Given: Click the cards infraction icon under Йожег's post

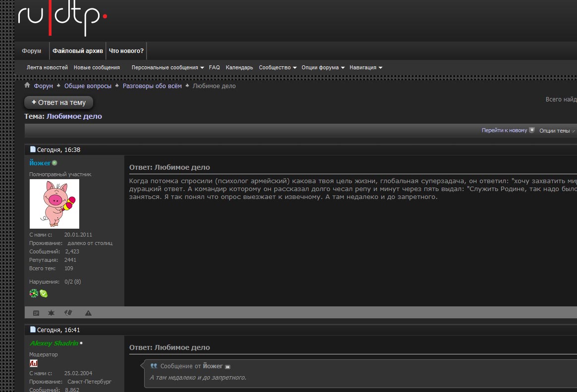Looking at the screenshot, I should click(x=68, y=313).
